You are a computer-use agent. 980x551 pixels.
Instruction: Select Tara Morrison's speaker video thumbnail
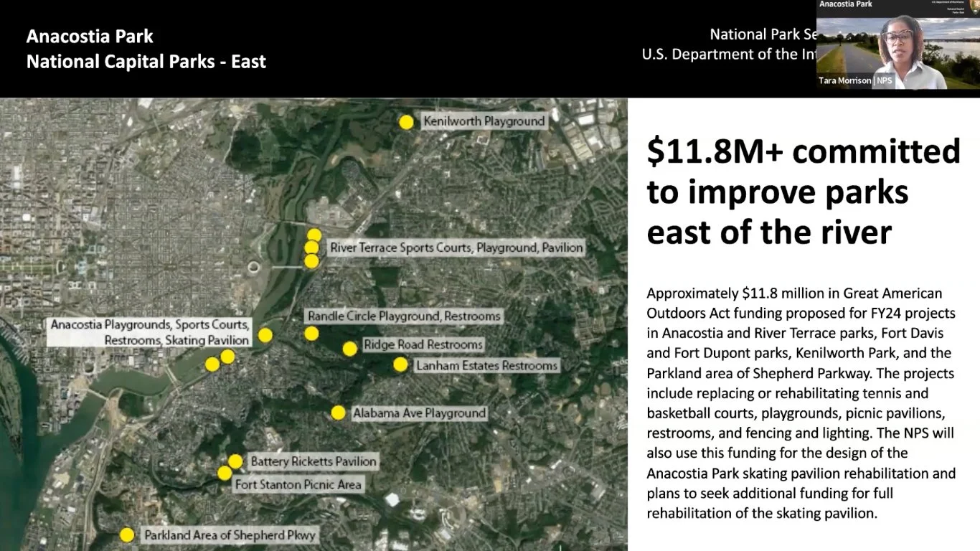(898, 44)
